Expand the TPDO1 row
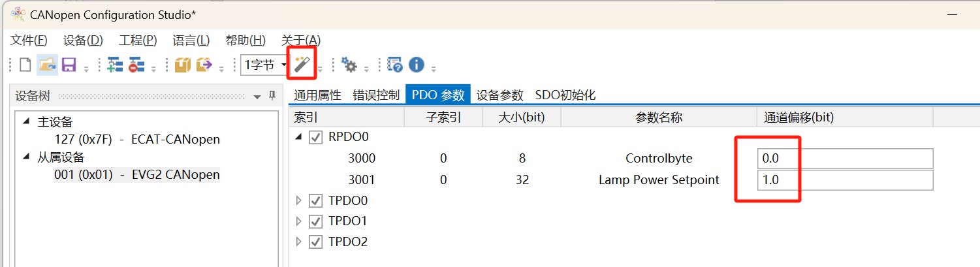Screen dimensions: 980x267 tap(299, 221)
